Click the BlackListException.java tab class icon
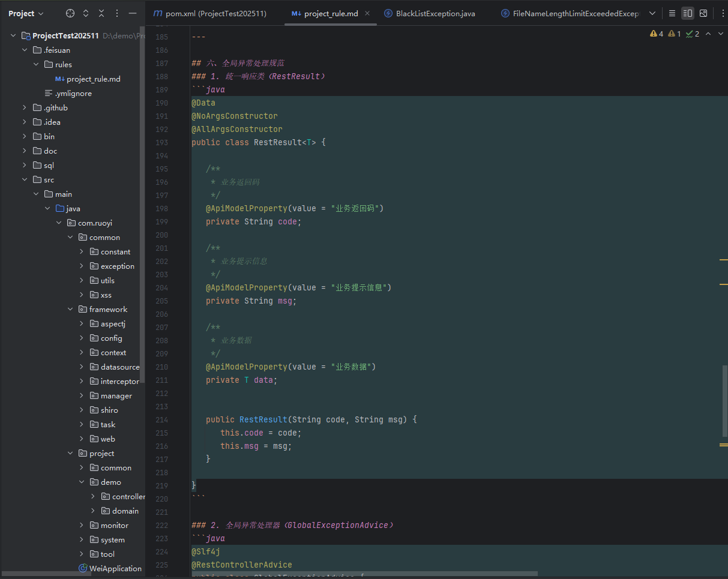Screen dimensions: 728x579 tap(388, 13)
